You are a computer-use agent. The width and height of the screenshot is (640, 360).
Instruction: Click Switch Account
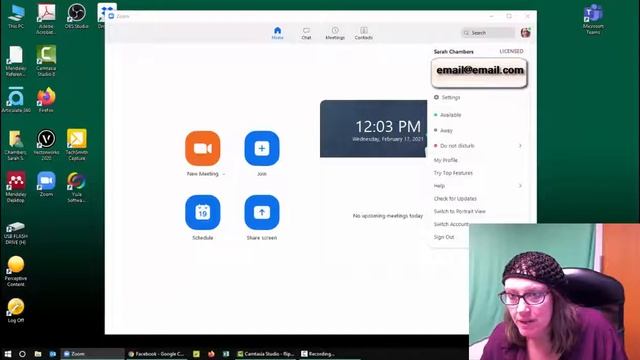(451, 224)
